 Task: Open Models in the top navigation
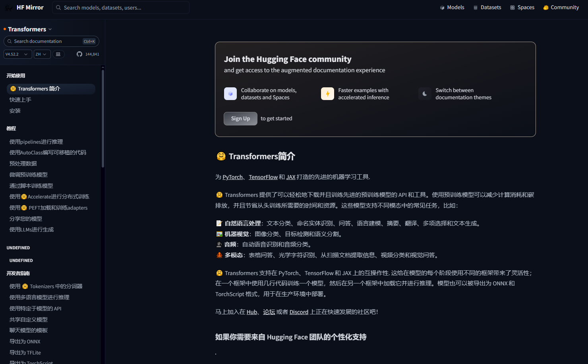tap(452, 8)
